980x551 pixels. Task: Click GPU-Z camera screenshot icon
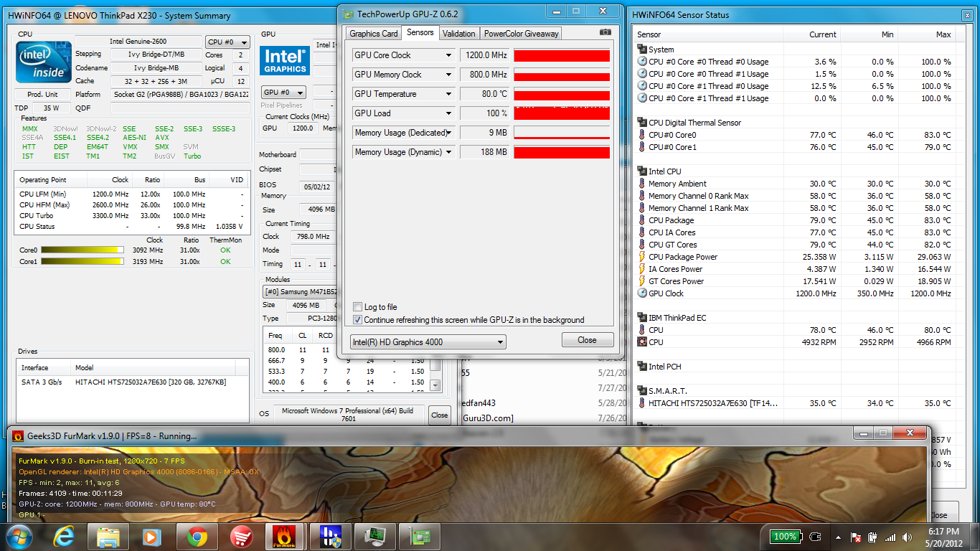(606, 32)
